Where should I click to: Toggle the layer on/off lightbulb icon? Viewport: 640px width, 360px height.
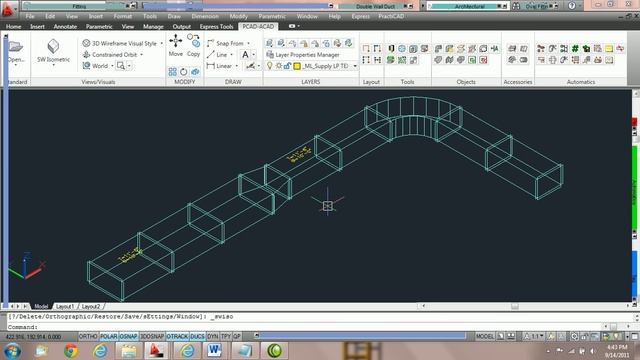[269, 66]
